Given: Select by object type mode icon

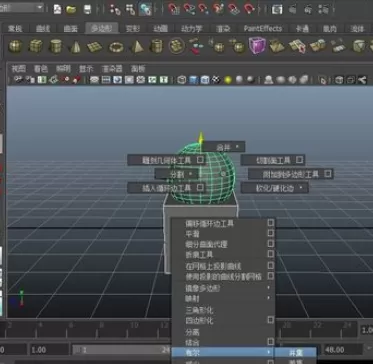Looking at the screenshot, I should click(x=130, y=9).
